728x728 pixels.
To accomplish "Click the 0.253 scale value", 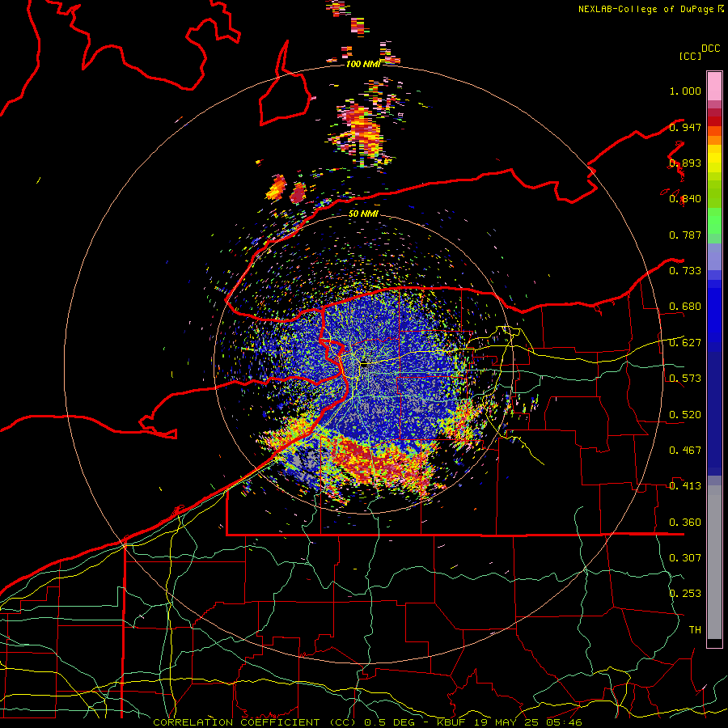I will click(685, 594).
